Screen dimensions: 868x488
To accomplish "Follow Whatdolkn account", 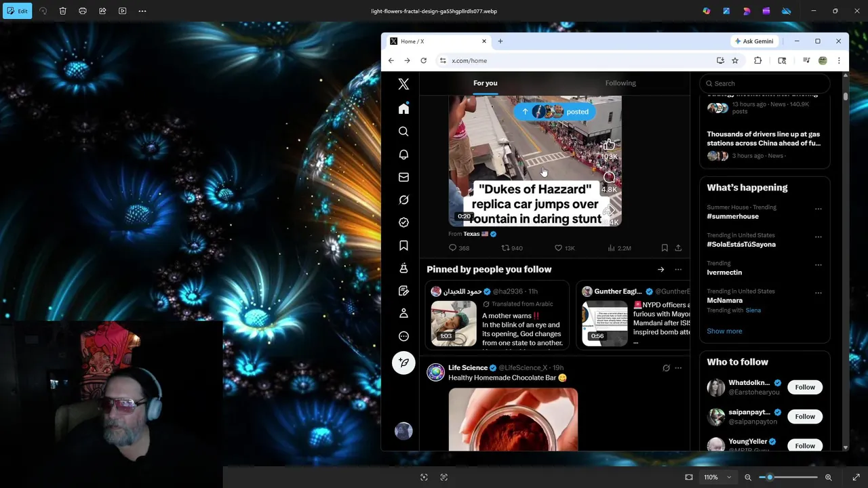I will (805, 387).
